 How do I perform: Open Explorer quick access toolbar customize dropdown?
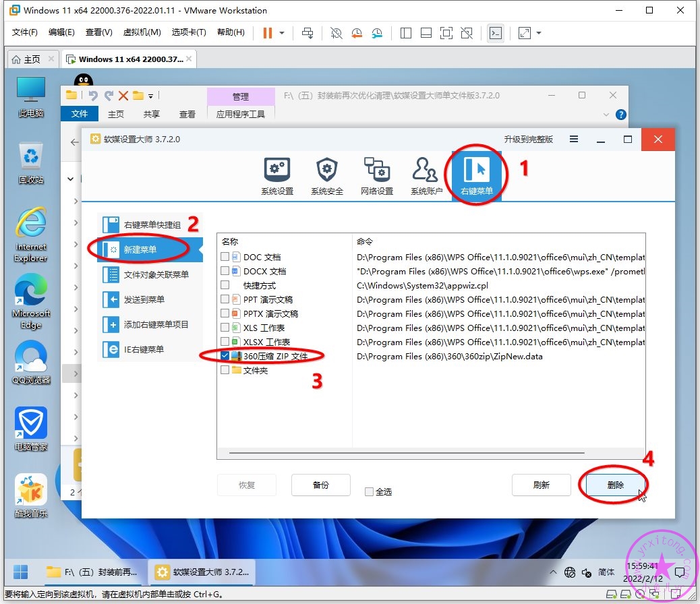pos(151,96)
